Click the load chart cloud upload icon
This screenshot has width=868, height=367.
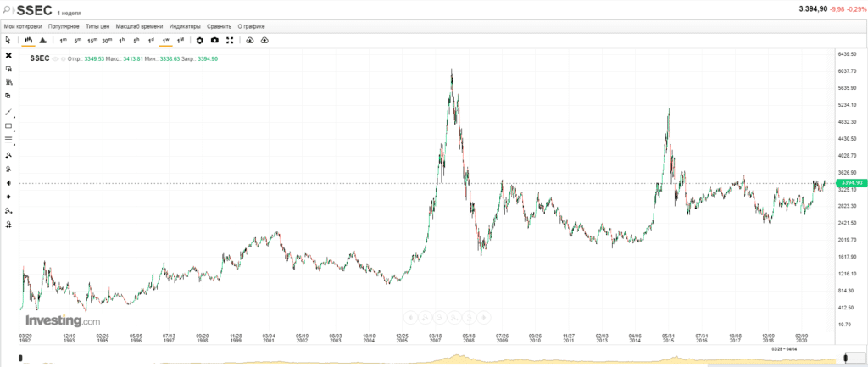point(264,40)
